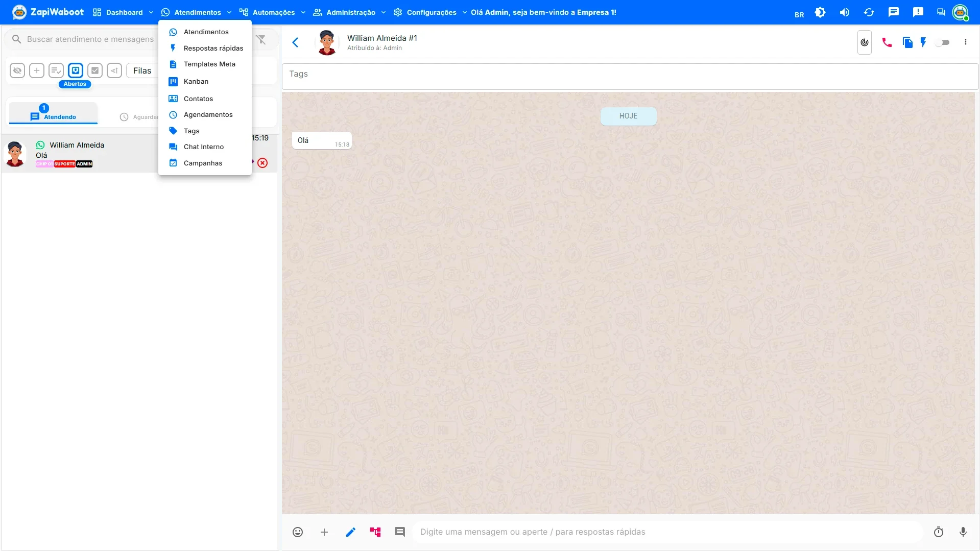Click the plus attachment icon in composer

(324, 532)
